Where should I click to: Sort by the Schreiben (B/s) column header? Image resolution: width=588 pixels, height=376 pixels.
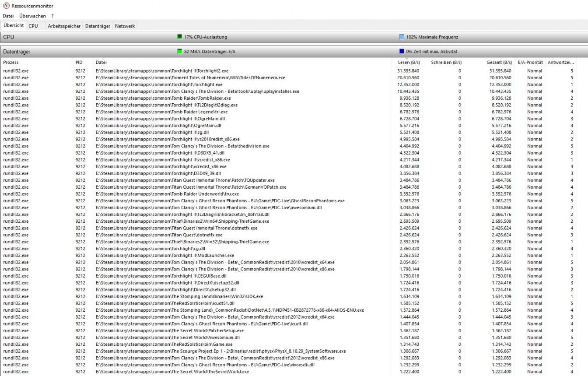pyautogui.click(x=442, y=63)
